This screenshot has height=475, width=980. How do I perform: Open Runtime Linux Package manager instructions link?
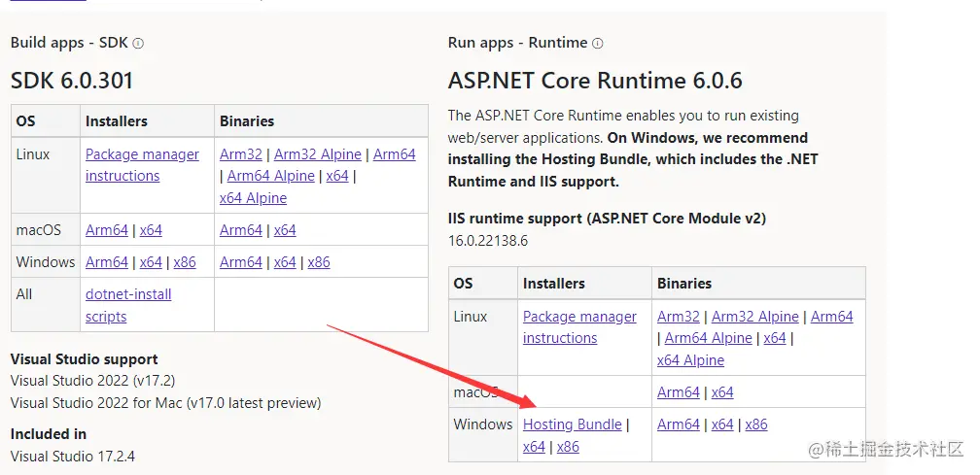coord(579,327)
